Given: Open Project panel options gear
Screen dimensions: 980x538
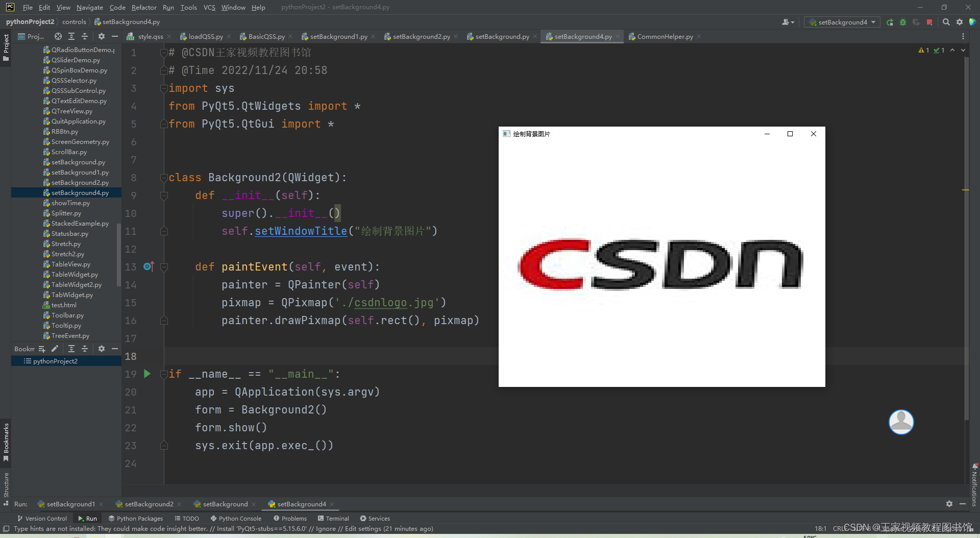Looking at the screenshot, I should click(x=101, y=36).
